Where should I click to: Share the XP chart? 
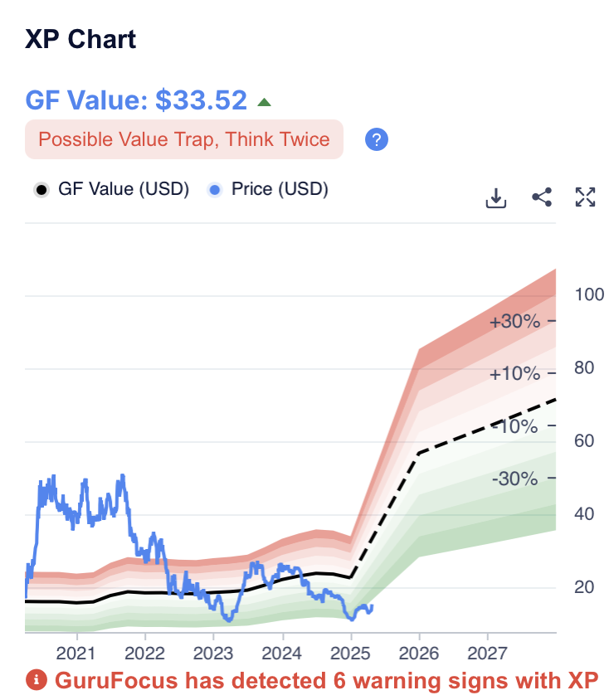pyautogui.click(x=542, y=197)
